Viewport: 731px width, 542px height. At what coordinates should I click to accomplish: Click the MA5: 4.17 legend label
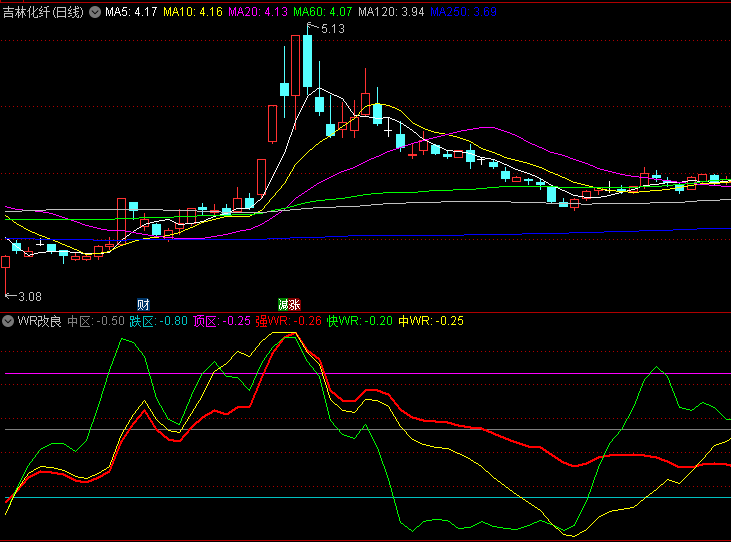131,12
